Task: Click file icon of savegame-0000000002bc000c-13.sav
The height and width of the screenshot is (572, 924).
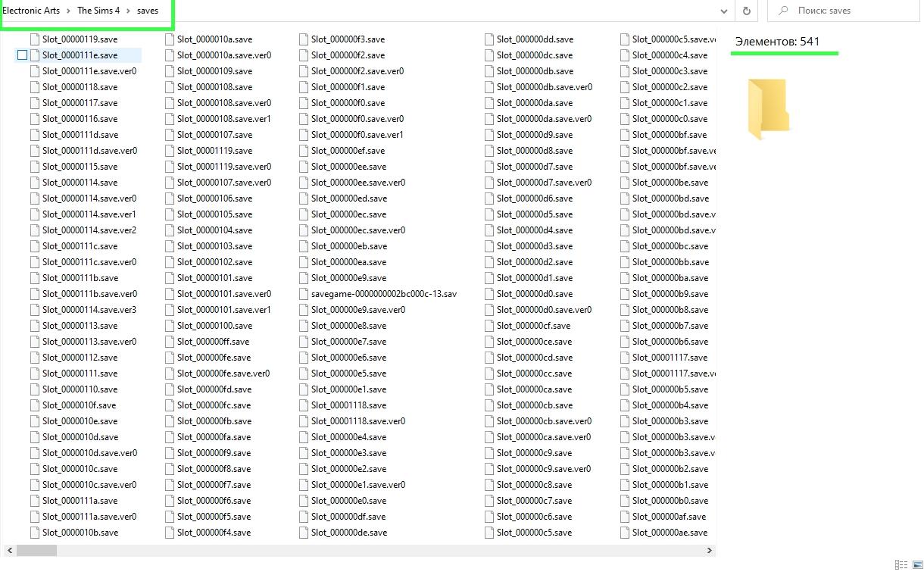Action: click(x=304, y=293)
